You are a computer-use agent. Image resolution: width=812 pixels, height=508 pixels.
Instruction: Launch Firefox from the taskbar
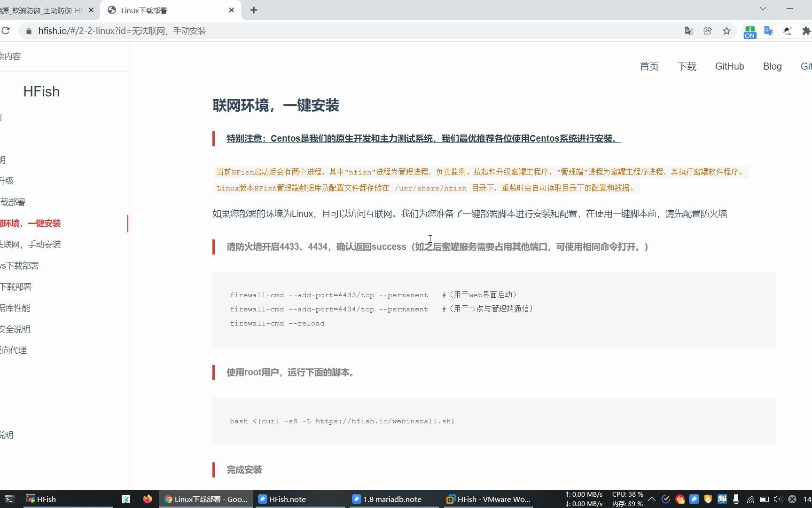pyautogui.click(x=148, y=499)
